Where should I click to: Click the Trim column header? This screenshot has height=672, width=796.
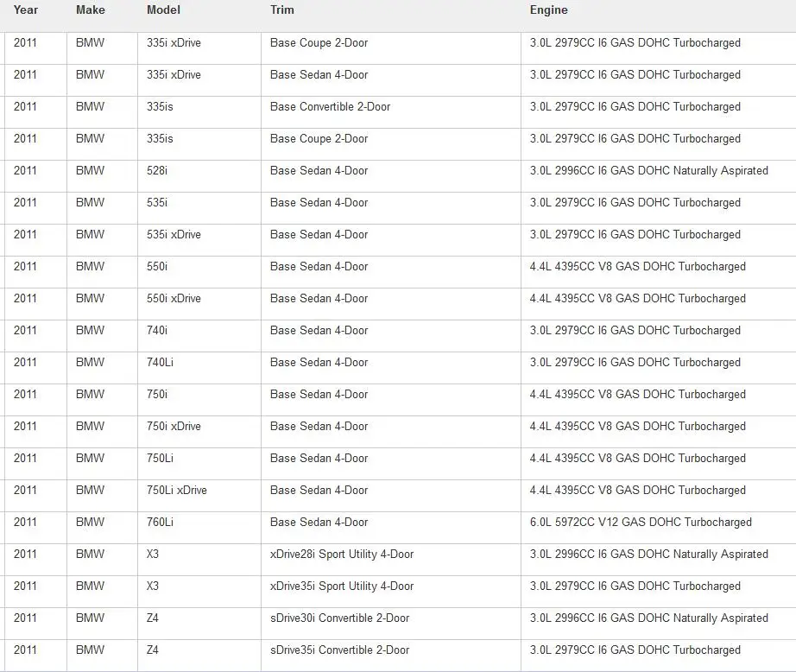[x=281, y=10]
